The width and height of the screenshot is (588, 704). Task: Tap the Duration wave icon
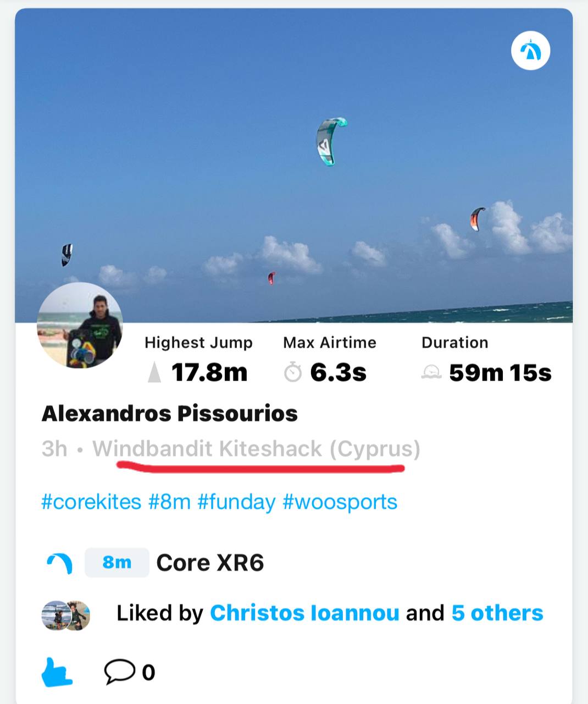pos(431,373)
